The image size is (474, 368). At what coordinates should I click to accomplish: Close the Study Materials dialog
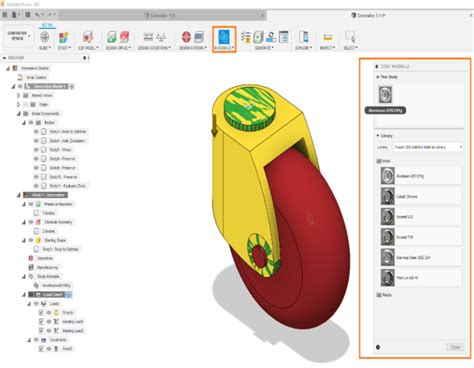pyautogui.click(x=455, y=347)
